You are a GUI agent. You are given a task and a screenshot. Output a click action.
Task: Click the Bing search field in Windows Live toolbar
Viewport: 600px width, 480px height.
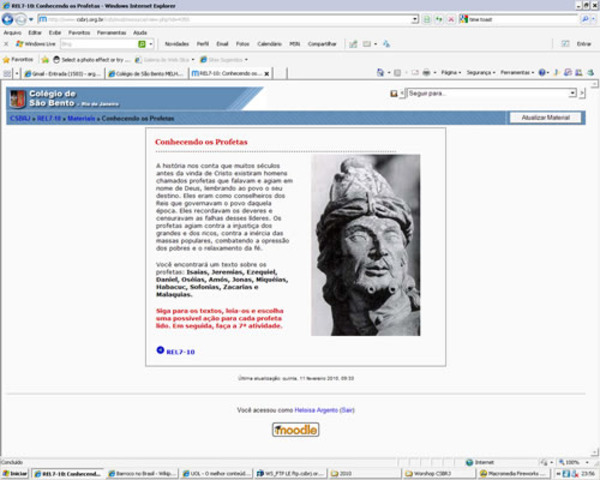(x=98, y=44)
